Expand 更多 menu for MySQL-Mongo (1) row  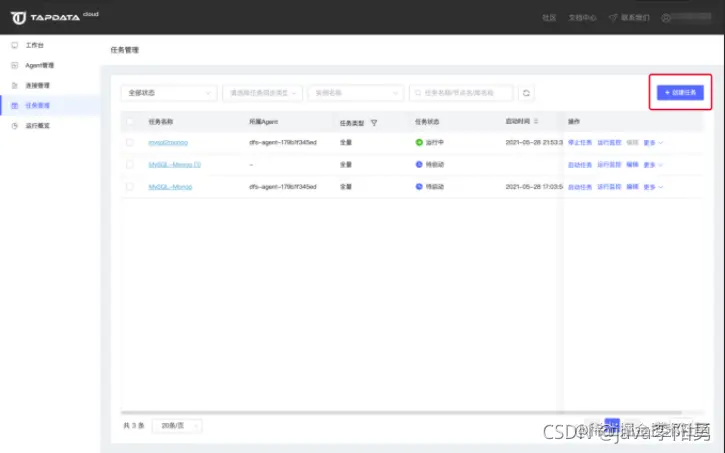653,165
